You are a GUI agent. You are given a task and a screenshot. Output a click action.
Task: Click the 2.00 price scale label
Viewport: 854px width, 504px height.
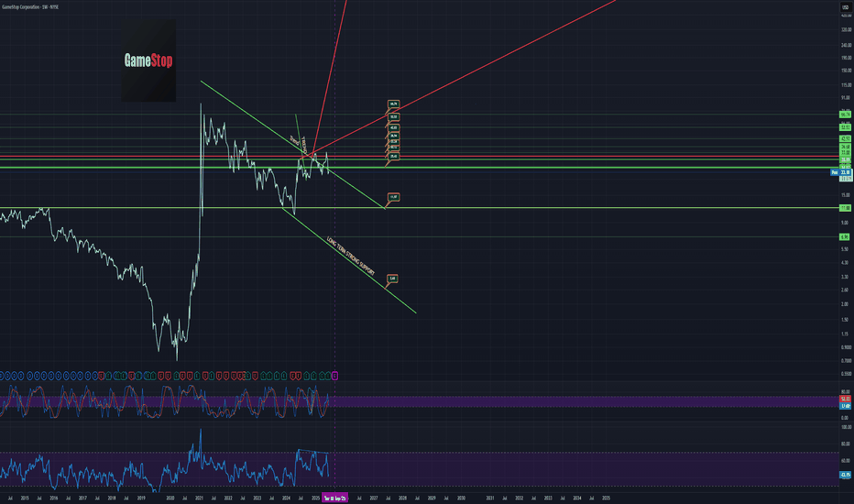845,304
